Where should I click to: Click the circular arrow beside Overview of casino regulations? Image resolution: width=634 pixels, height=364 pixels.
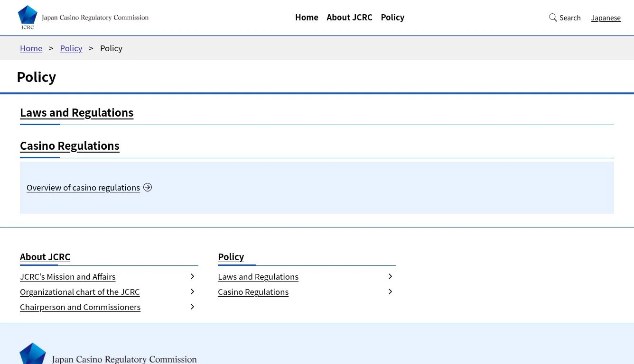point(148,187)
